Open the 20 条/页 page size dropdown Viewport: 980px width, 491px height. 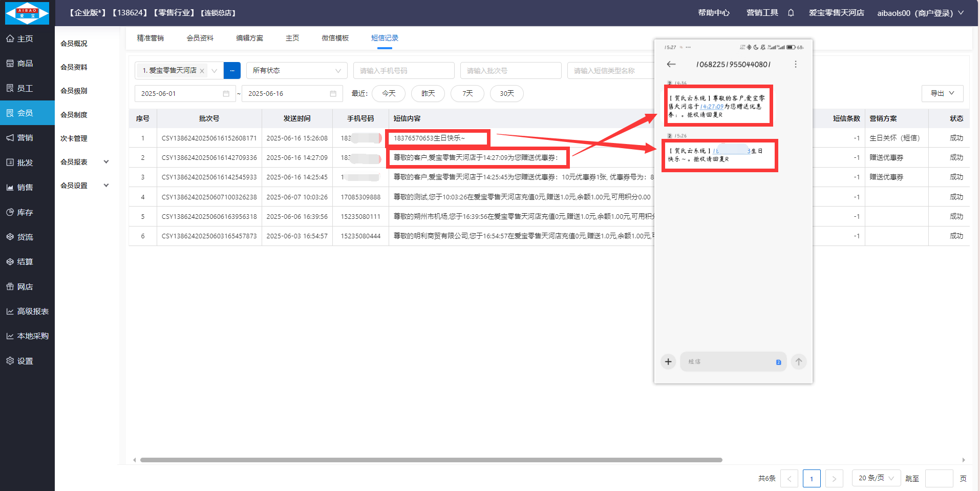coord(876,478)
